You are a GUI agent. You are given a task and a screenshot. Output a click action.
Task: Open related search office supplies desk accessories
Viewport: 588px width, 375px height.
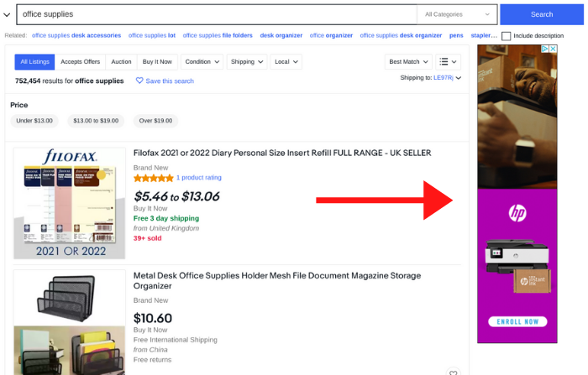76,35
